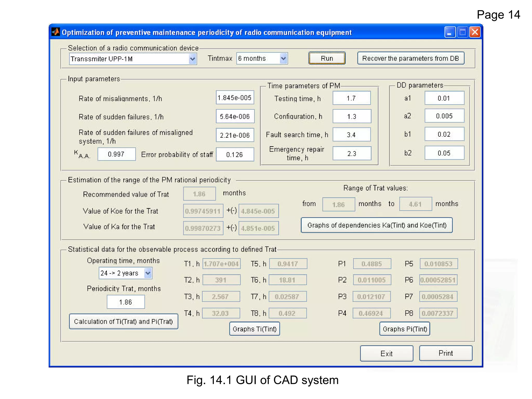This screenshot has width=532, height=399.
Task: Click the P3 value 0.012107
Action: point(371,296)
